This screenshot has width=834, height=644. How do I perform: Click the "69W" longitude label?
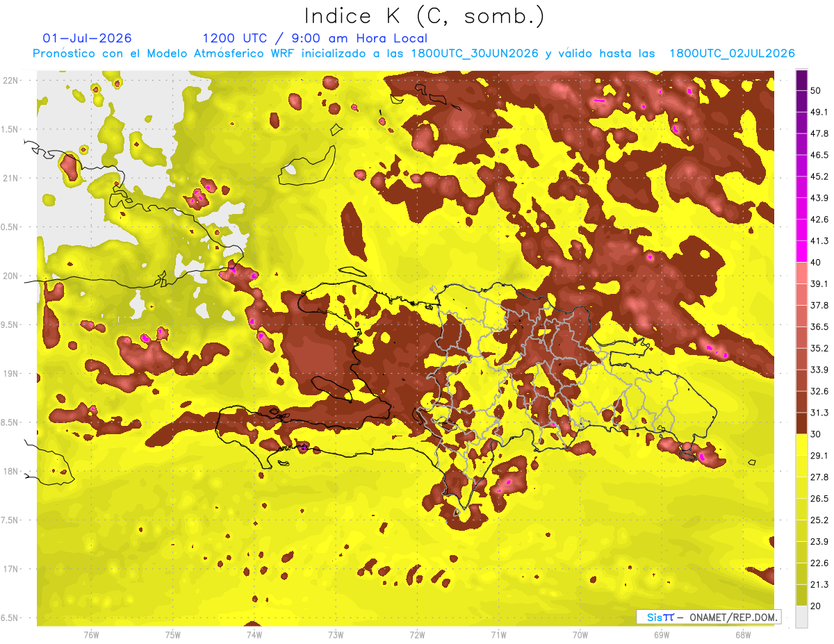pos(661,634)
